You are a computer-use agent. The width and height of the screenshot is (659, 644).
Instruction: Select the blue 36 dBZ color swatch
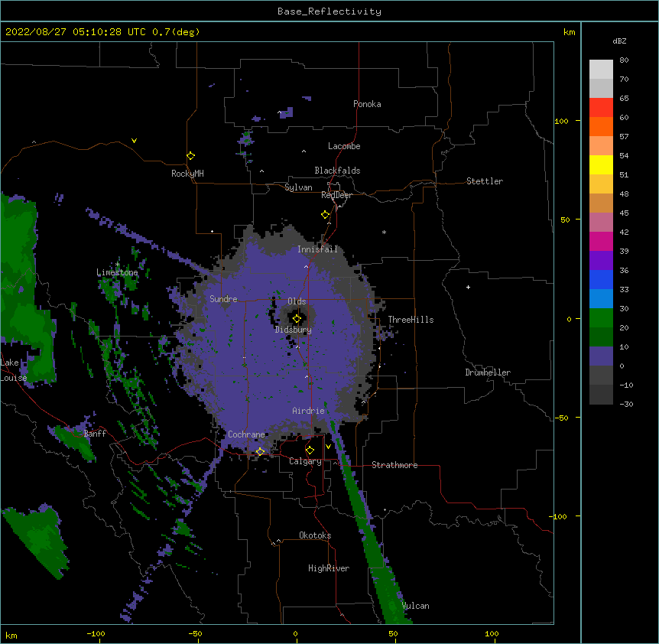(601, 279)
